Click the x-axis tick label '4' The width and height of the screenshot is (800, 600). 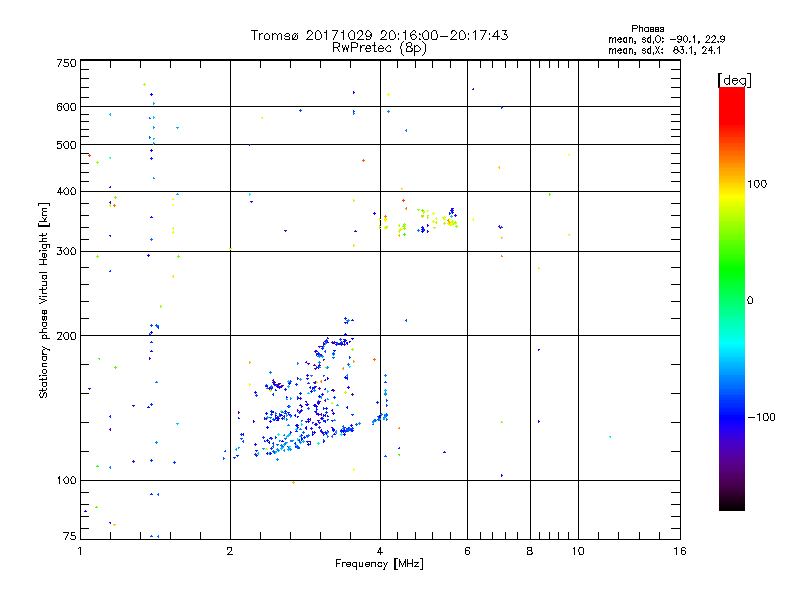tap(380, 551)
